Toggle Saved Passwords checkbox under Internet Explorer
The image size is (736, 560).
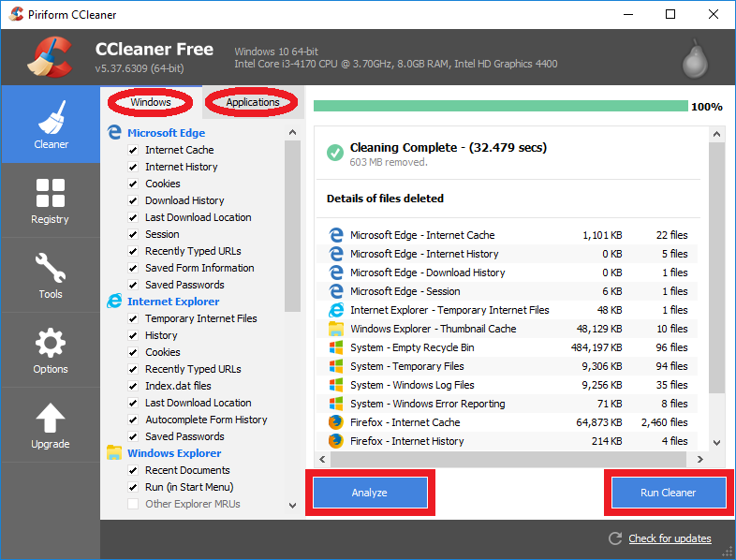coord(133,436)
